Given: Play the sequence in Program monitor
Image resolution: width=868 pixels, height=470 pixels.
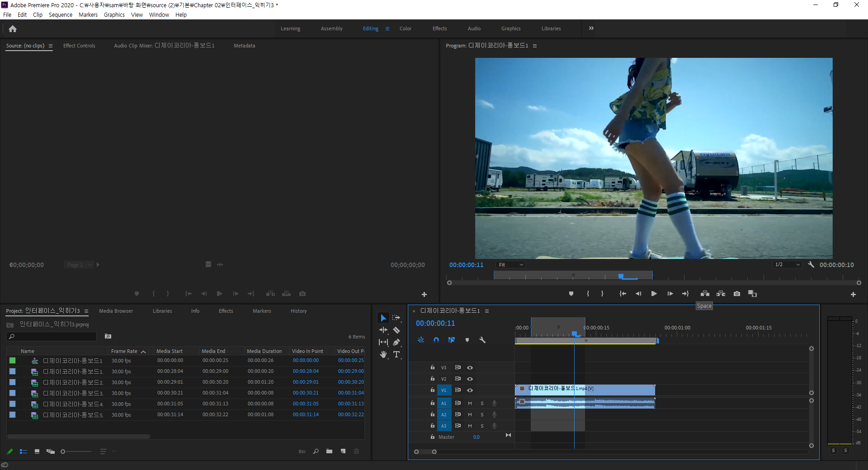Looking at the screenshot, I should point(654,294).
